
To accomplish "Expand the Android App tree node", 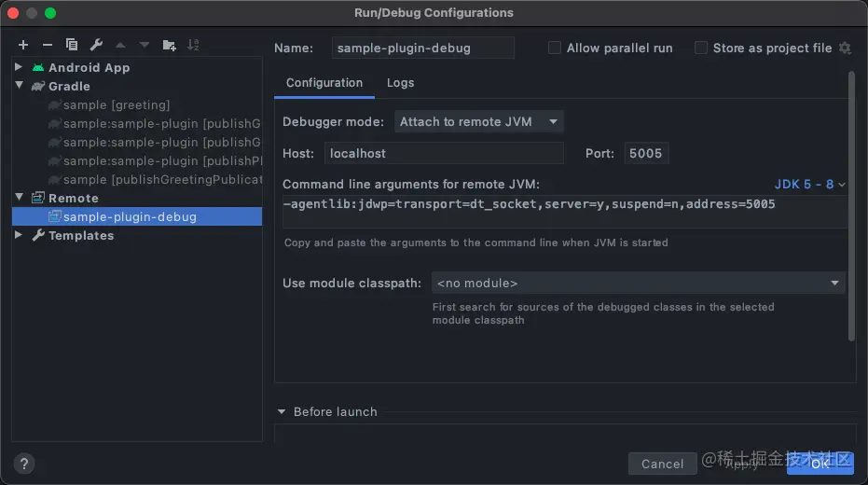I will pyautogui.click(x=19, y=68).
